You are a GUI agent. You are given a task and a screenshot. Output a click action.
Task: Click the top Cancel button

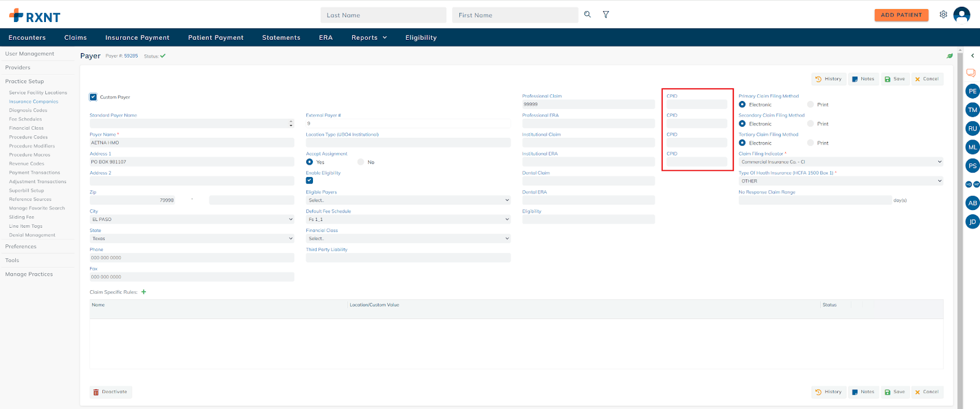tap(927, 79)
